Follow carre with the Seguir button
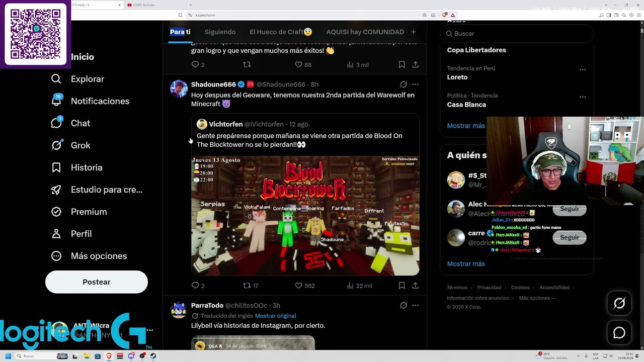The height and width of the screenshot is (362, 644). [570, 237]
